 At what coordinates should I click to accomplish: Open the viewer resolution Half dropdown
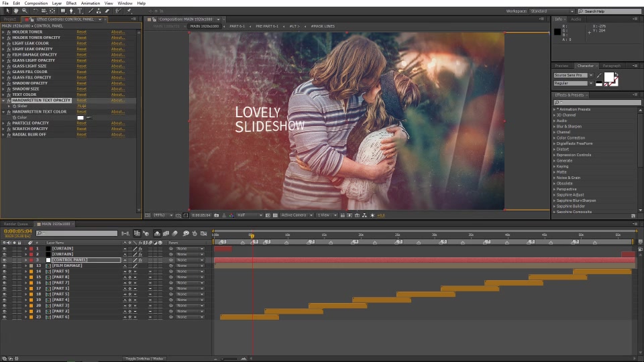click(x=250, y=215)
